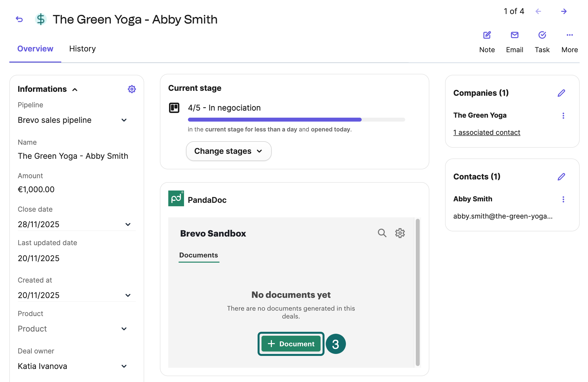The height and width of the screenshot is (382, 588).
Task: Click the + Document button
Action: click(x=291, y=344)
